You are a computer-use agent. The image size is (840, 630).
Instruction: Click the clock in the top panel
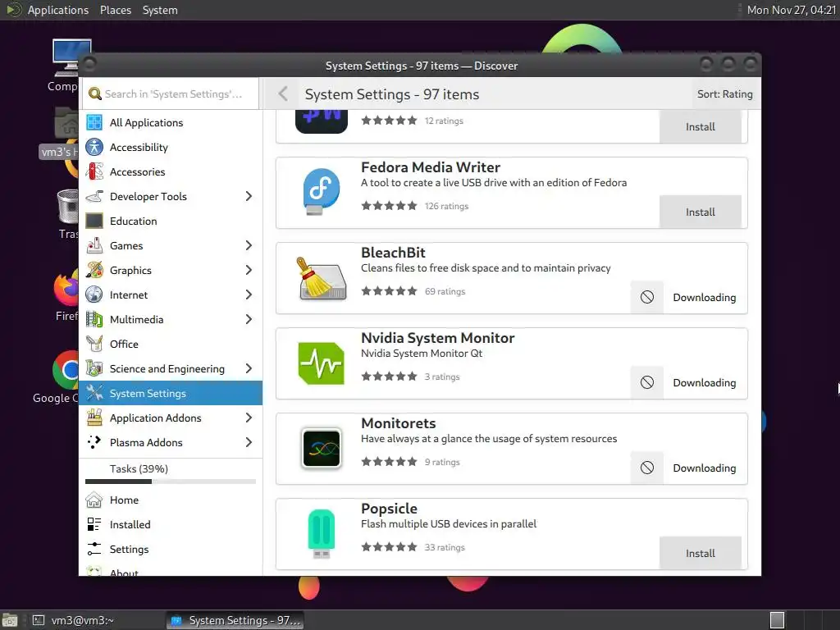click(x=792, y=10)
